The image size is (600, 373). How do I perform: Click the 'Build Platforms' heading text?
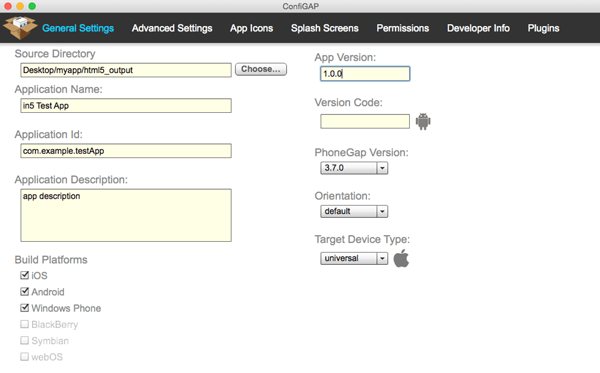[51, 260]
